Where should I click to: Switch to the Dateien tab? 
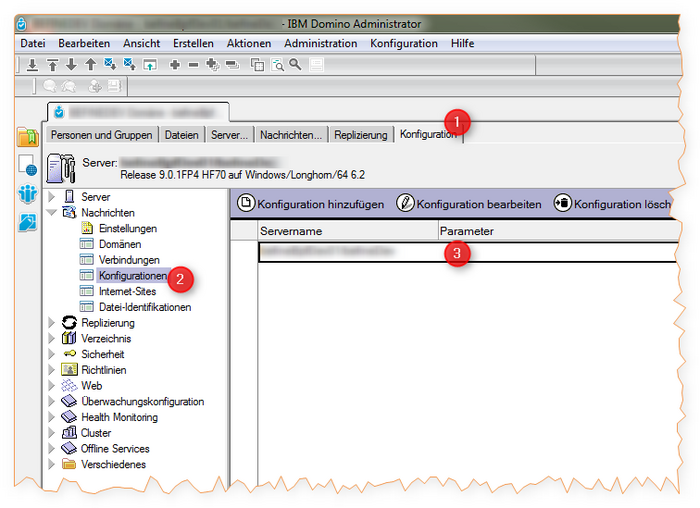183,134
